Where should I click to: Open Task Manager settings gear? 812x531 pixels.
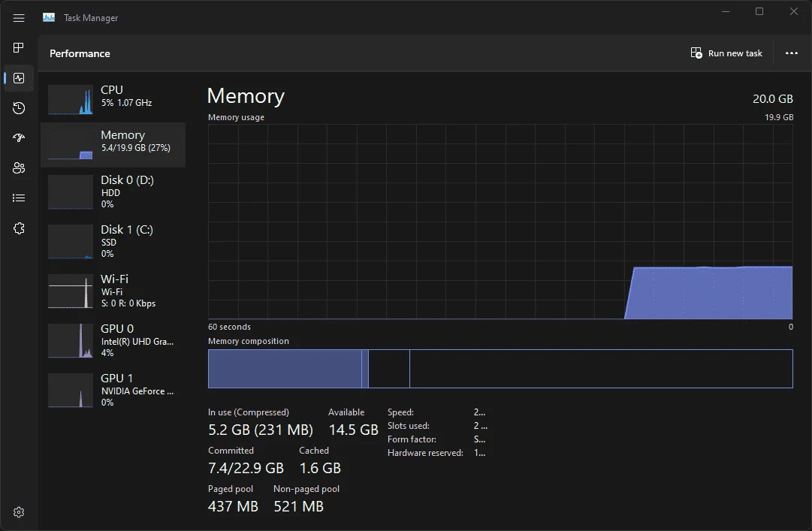point(19,512)
